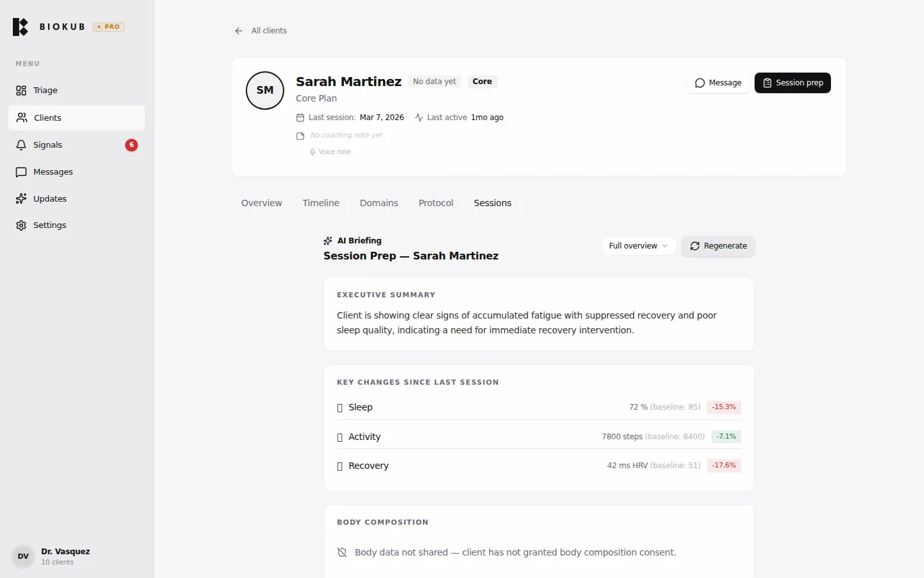
Task: Click the back arrow to All clients
Action: [x=239, y=31]
